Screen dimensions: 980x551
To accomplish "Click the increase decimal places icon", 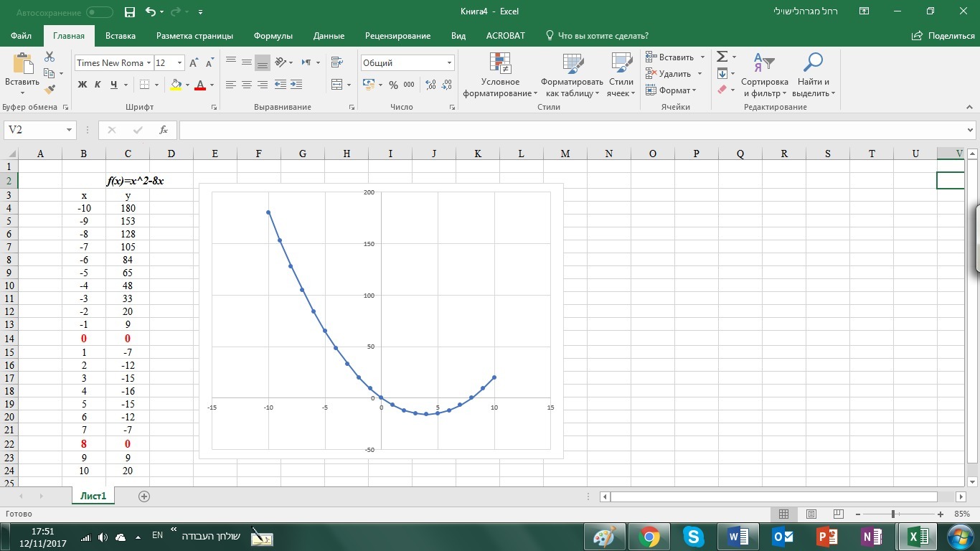I will [430, 85].
